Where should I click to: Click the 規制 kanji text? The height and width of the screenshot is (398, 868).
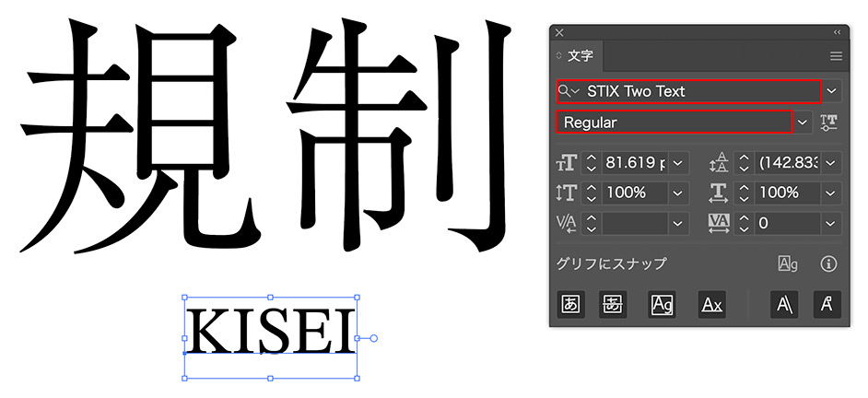[267, 138]
